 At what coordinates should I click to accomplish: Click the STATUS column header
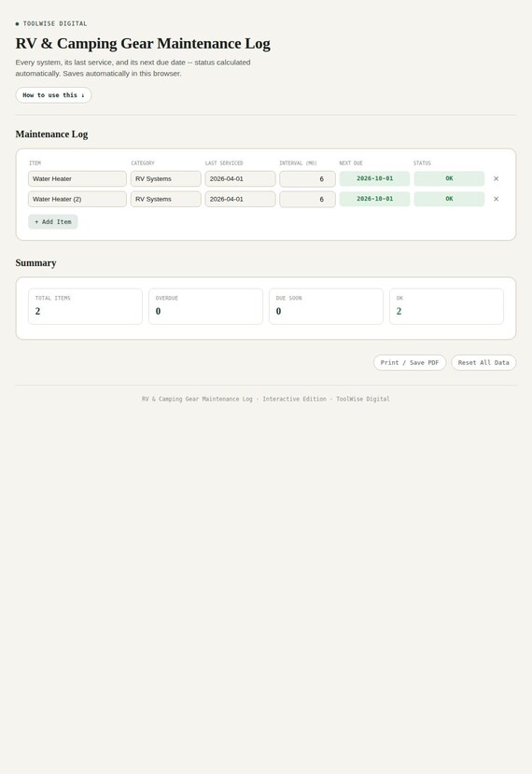[422, 162]
